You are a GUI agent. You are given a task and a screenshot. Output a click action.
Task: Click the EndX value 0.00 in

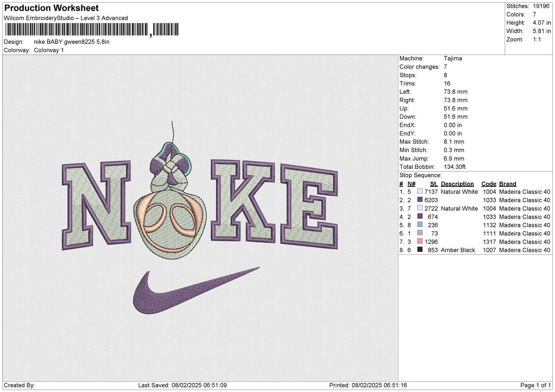pyautogui.click(x=453, y=125)
